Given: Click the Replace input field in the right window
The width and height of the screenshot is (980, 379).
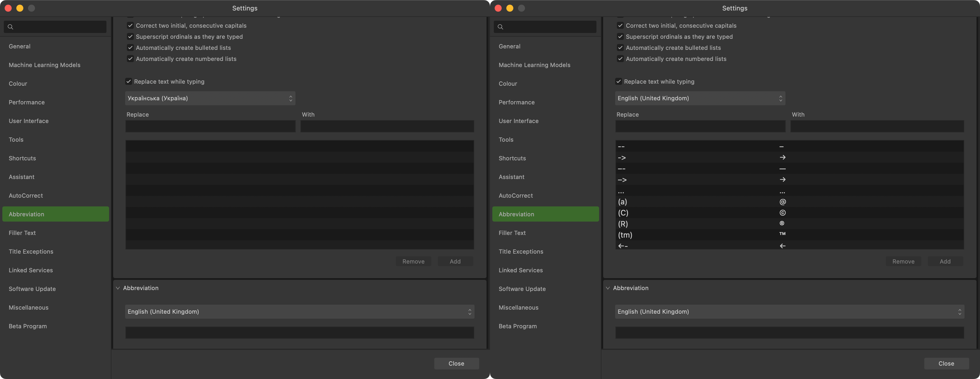Looking at the screenshot, I should (700, 126).
